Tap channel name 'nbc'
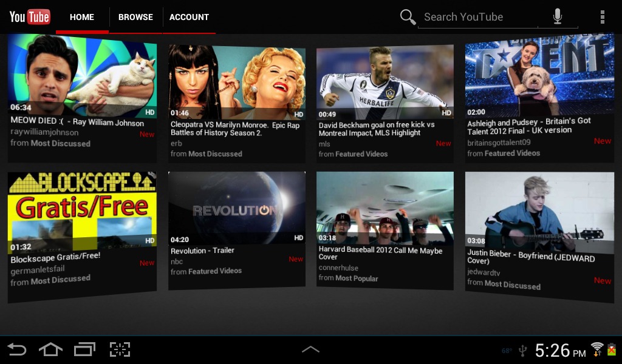 click(177, 261)
